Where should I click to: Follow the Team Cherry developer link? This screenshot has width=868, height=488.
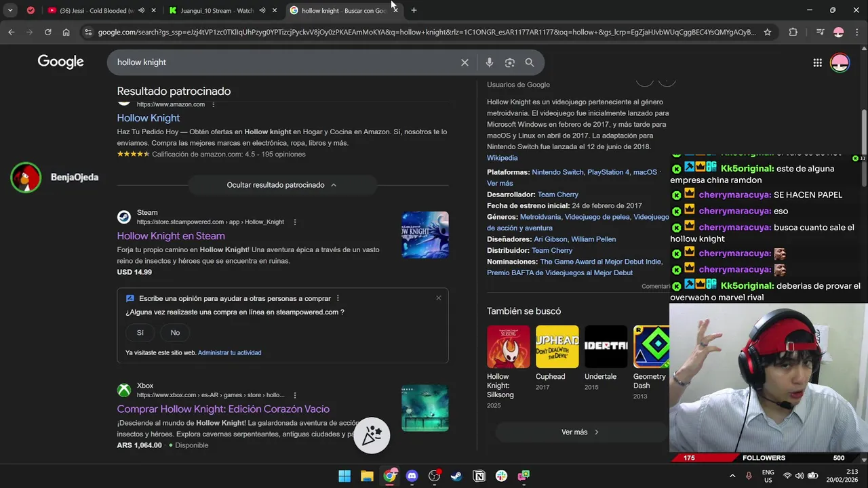click(558, 195)
